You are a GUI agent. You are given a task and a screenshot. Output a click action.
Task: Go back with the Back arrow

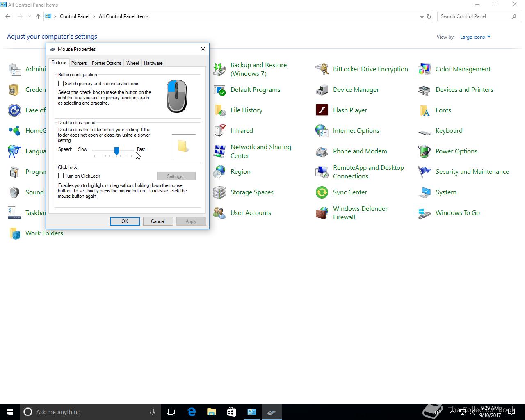point(8,16)
